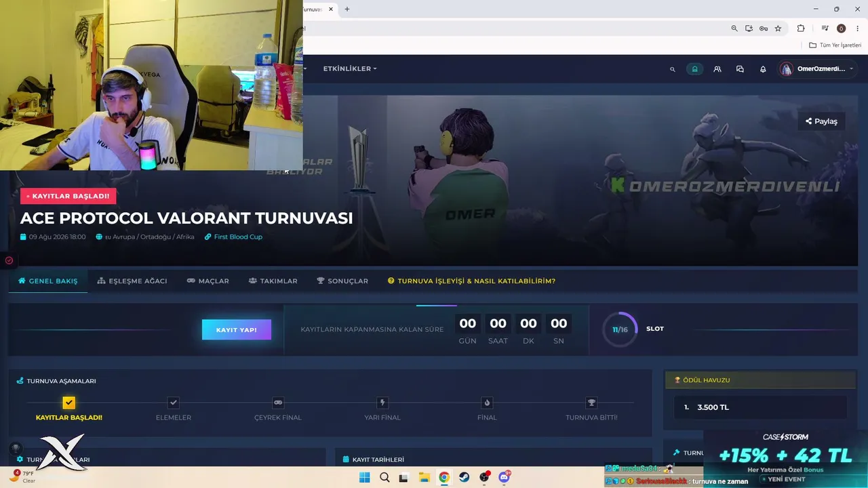
Task: Click the install app icon in address bar
Action: pos(749,28)
